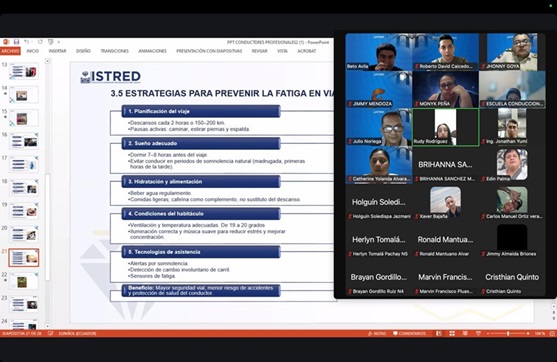Switch to Reading view icon
Image resolution: width=557 pixels, height=362 pixels.
click(x=465, y=334)
